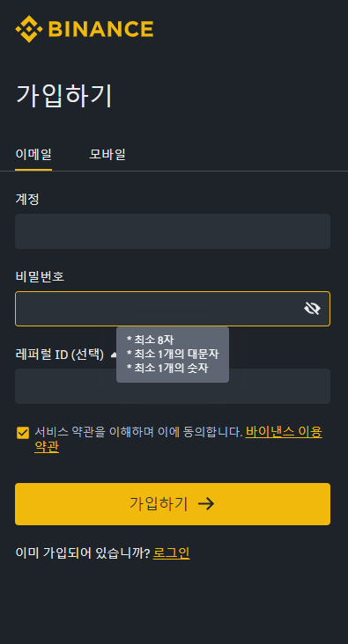Click the 계정 field label
Viewport: 348px width, 644px height.
(27, 199)
